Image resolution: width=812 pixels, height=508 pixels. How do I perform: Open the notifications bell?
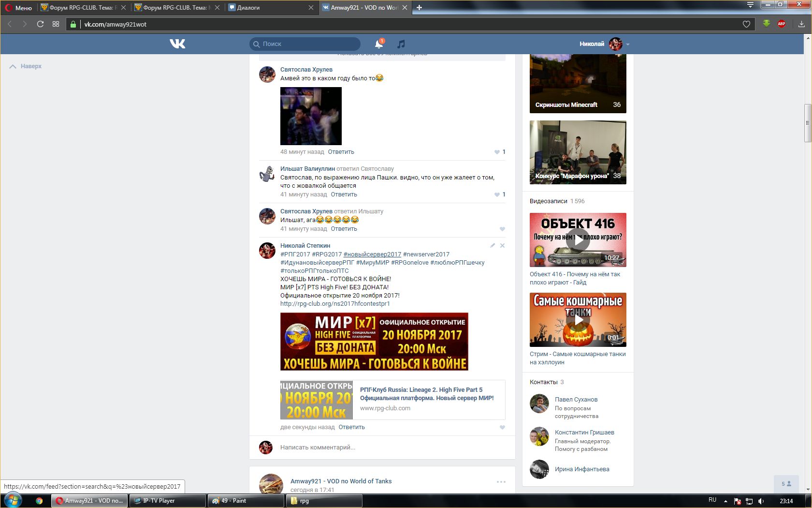pyautogui.click(x=379, y=44)
